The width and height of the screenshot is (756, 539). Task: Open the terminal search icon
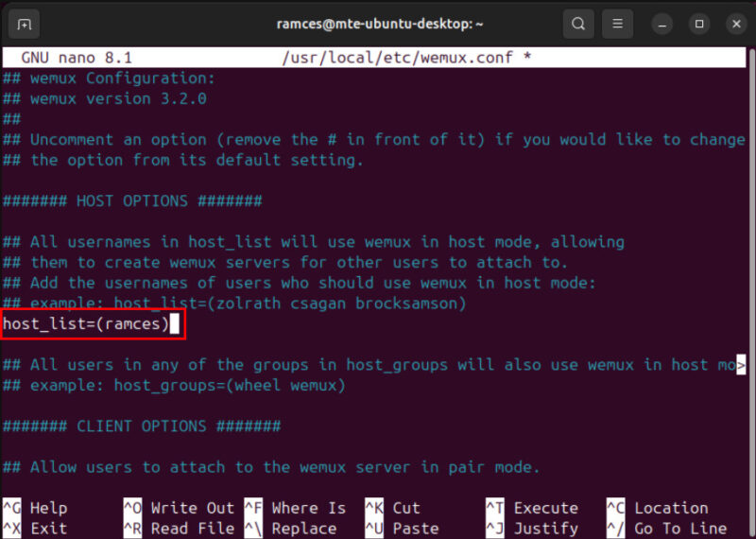click(578, 24)
